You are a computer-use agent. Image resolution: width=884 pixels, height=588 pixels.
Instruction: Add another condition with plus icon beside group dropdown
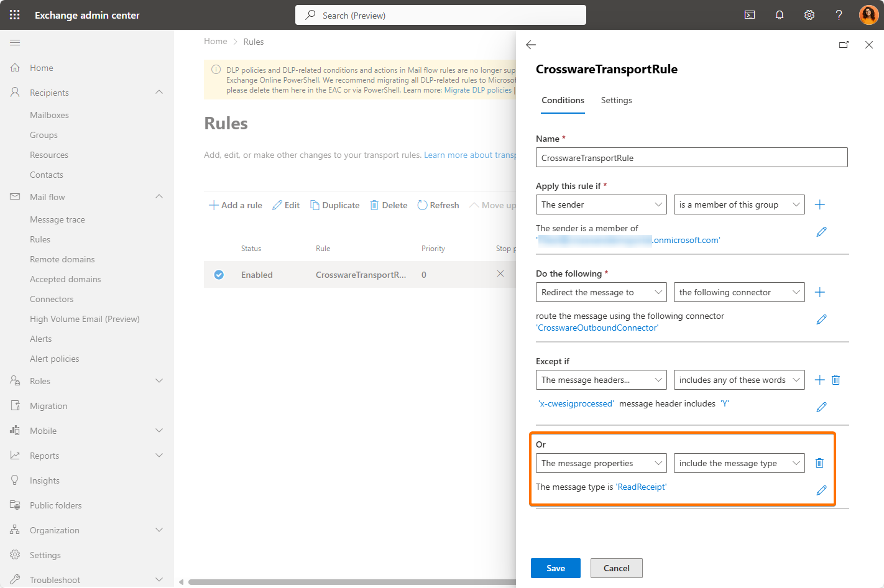pos(819,204)
